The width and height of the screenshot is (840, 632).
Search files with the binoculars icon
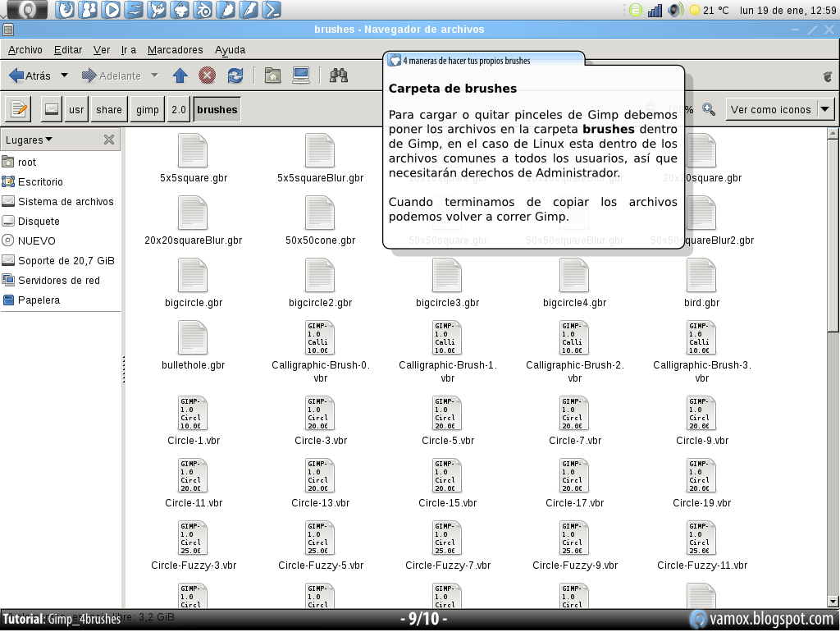point(339,76)
